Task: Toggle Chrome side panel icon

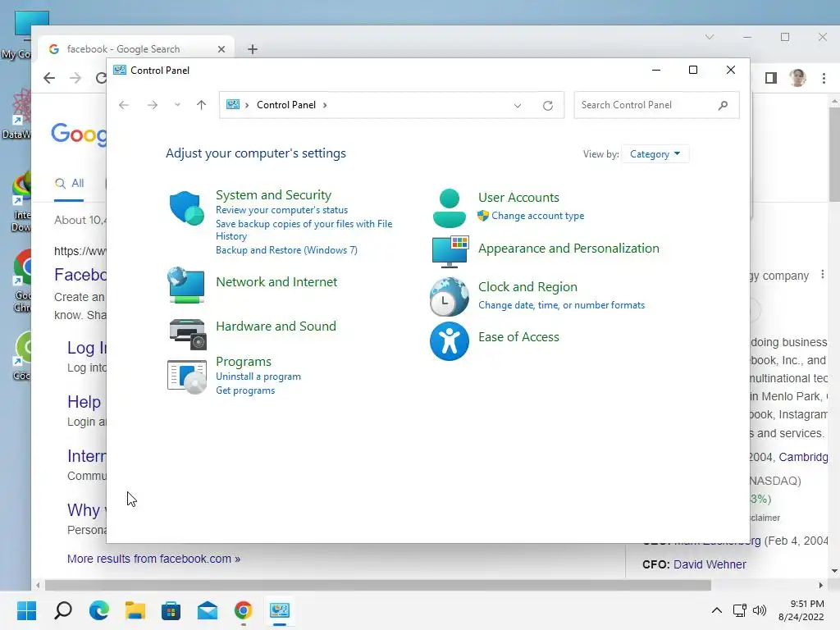Action: pyautogui.click(x=771, y=78)
